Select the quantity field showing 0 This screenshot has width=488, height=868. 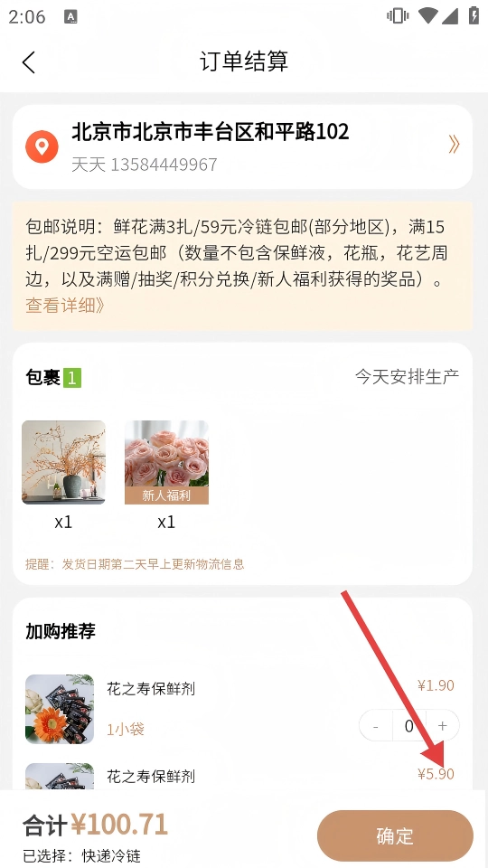[408, 726]
